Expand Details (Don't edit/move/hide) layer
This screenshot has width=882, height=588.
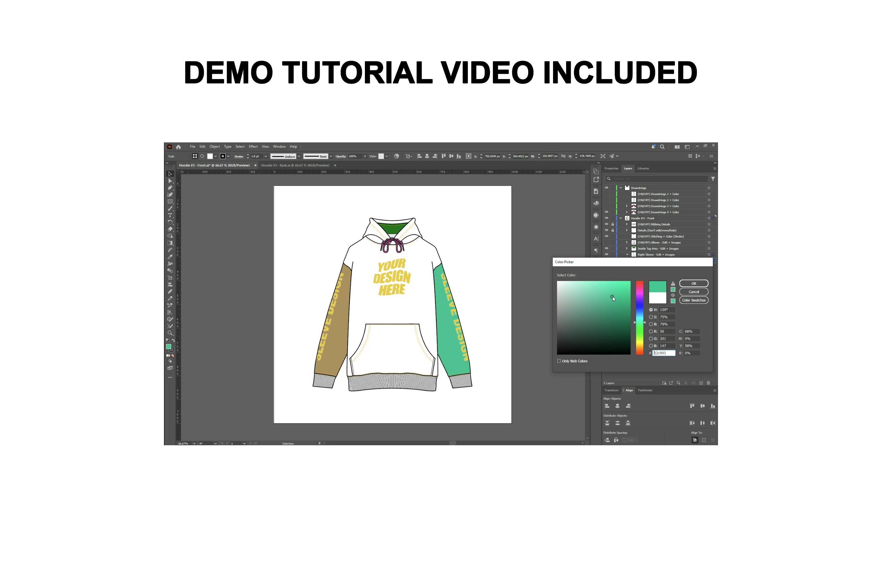(627, 230)
